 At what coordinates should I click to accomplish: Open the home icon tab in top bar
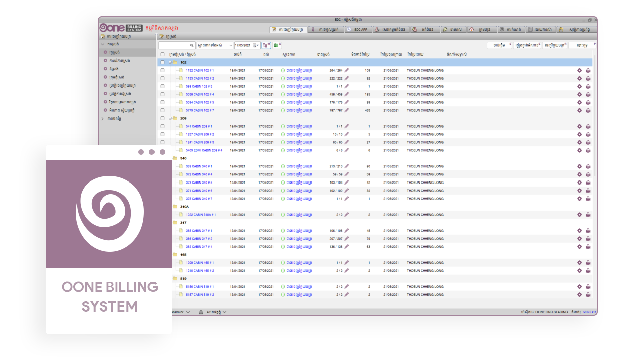click(x=480, y=29)
